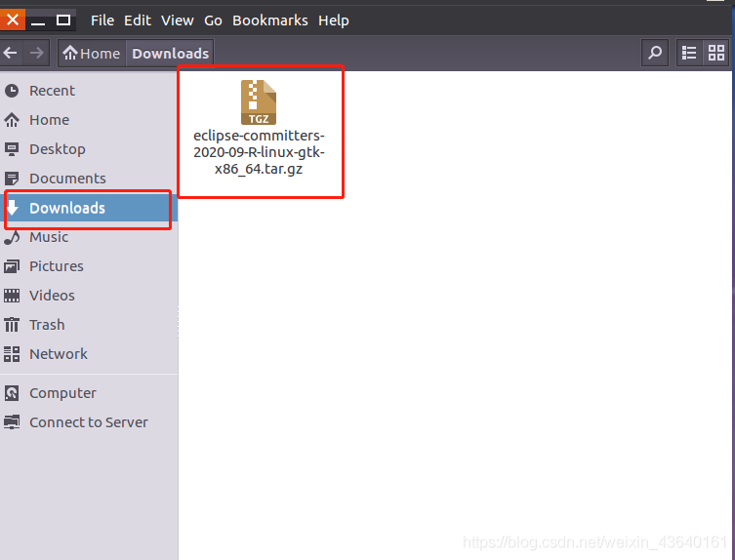Viewport: 735px width, 560px height.
Task: Open the File menu
Action: point(102,20)
